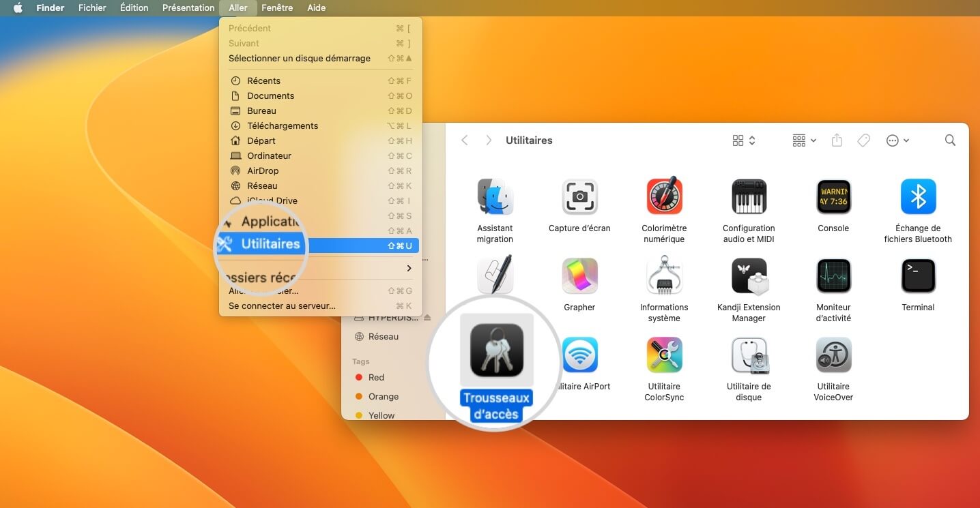Open Utilitaire VoiceOver icon
Image resolution: width=980 pixels, height=508 pixels.
pyautogui.click(x=833, y=355)
